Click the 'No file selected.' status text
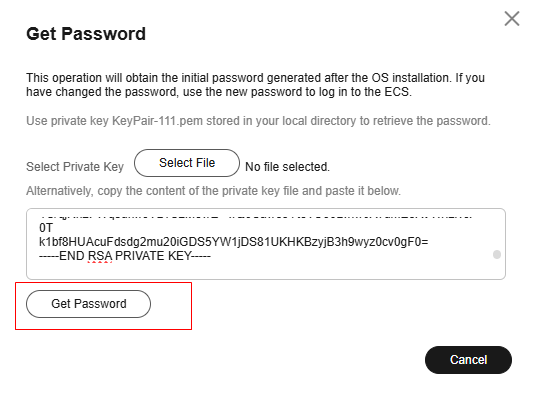This screenshot has width=538, height=399. [288, 167]
